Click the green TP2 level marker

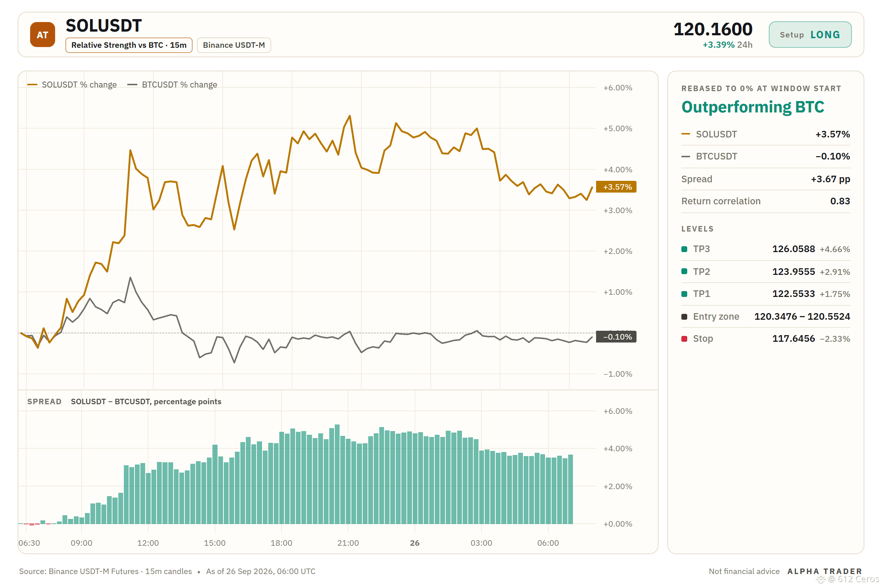click(x=684, y=272)
